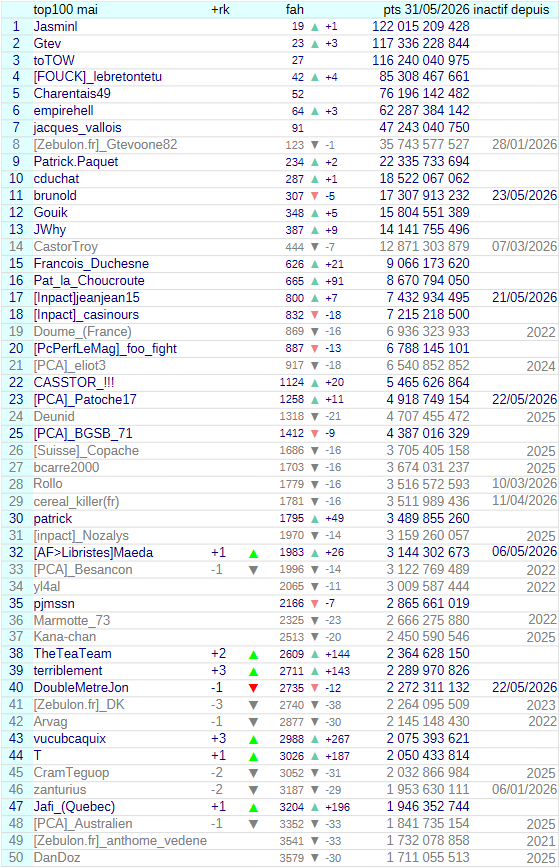Click the 'pts 31/05/2026' column header
The width and height of the screenshot is (560, 868).
(426, 9)
